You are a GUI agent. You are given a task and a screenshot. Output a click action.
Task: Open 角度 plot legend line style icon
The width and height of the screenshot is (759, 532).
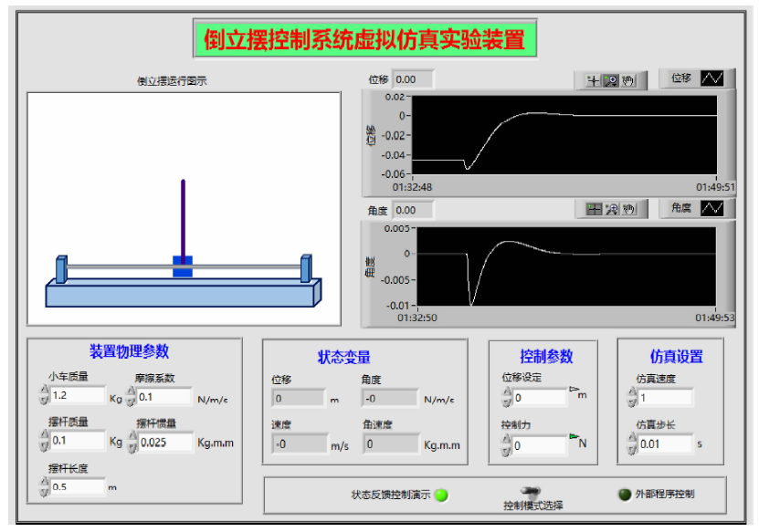pyautogui.click(x=712, y=208)
